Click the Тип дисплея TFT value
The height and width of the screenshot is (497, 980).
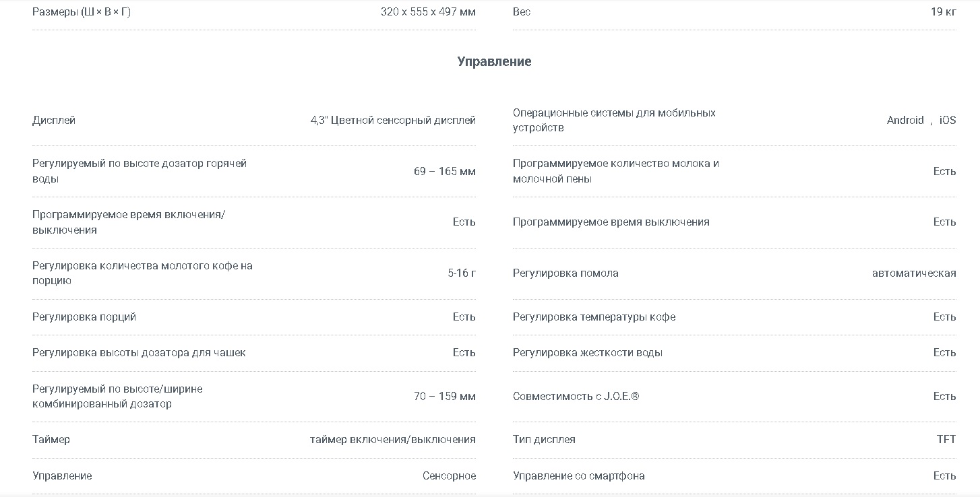tap(946, 439)
